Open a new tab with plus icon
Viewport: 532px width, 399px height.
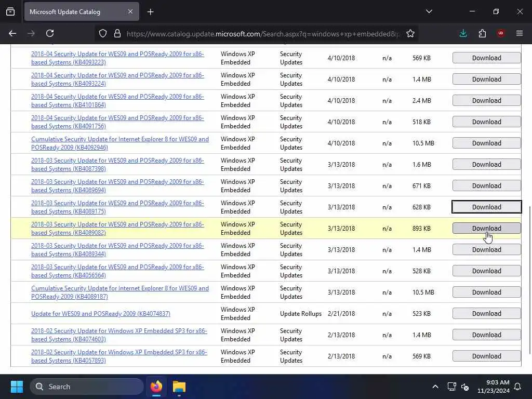pyautogui.click(x=150, y=12)
